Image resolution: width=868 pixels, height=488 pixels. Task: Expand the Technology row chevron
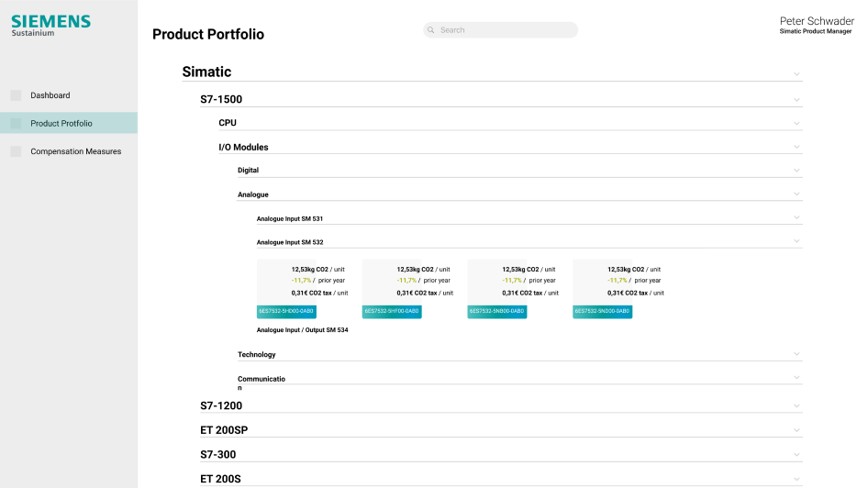[x=796, y=354]
